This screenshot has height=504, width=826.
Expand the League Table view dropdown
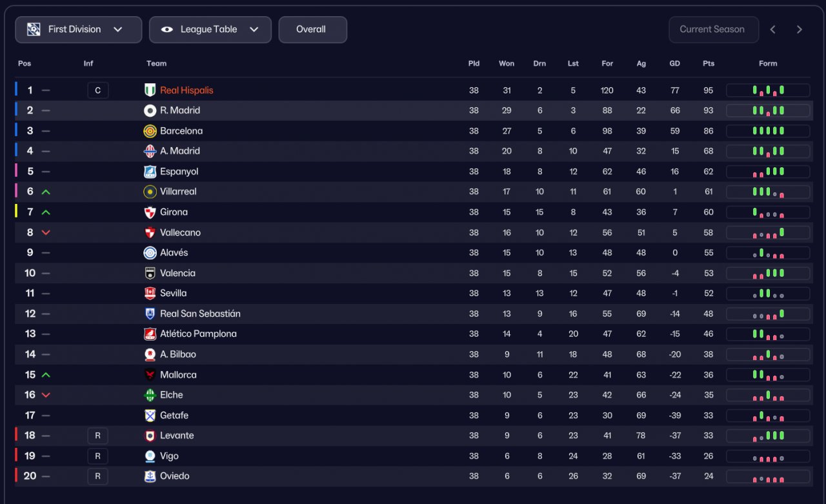pos(210,30)
